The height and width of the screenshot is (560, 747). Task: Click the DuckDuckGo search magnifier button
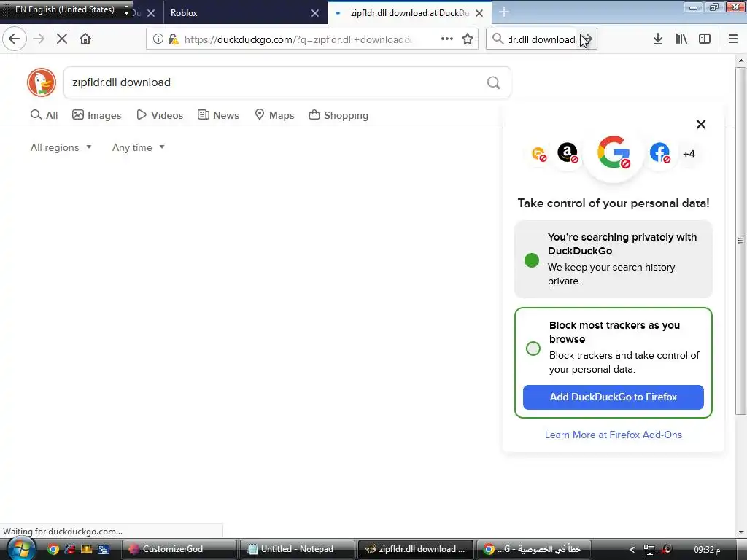pyautogui.click(x=494, y=83)
